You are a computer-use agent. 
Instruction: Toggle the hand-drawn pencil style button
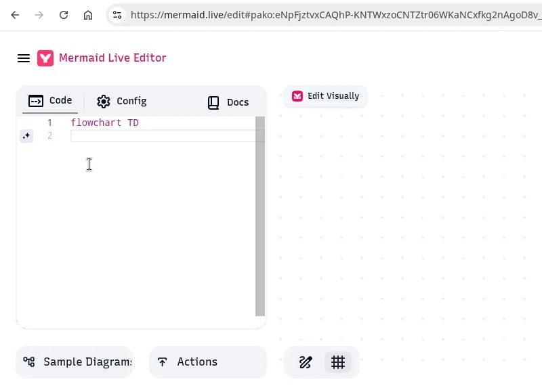(306, 362)
